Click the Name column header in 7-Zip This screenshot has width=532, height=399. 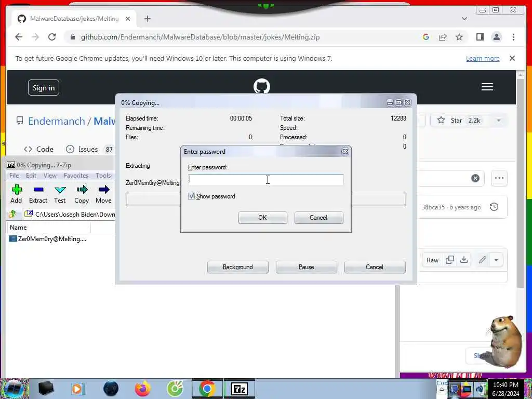point(48,228)
